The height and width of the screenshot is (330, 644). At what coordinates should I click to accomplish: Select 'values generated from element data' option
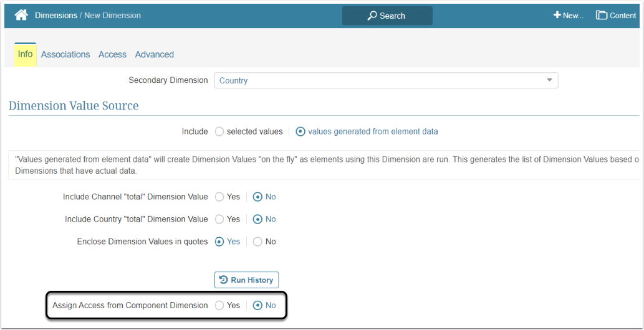pyautogui.click(x=300, y=131)
